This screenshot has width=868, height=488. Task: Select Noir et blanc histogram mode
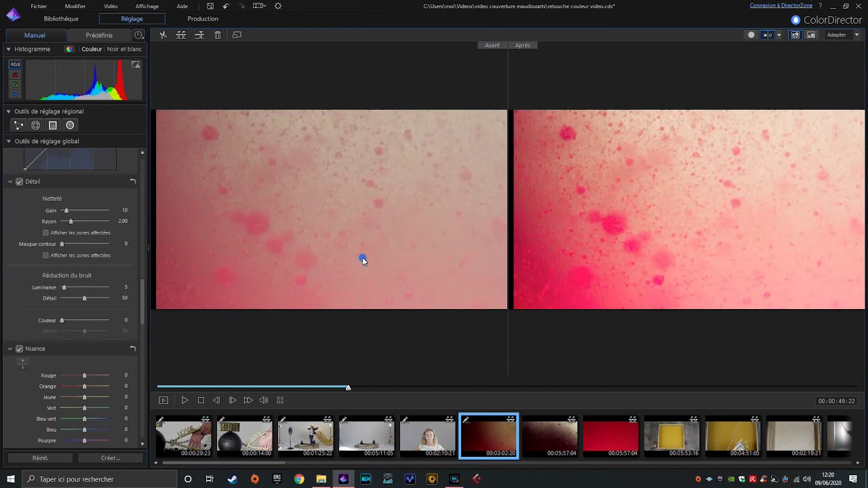tap(124, 49)
